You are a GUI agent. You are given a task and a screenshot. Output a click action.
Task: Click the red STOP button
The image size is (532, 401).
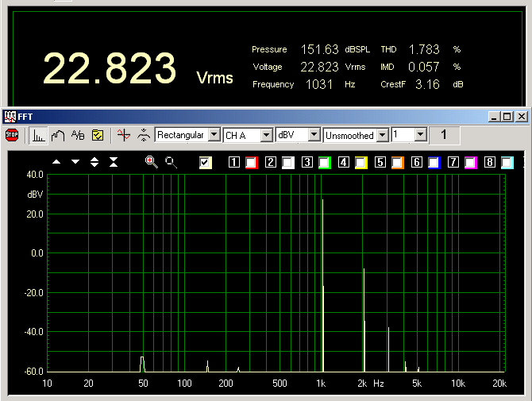pyautogui.click(x=12, y=135)
